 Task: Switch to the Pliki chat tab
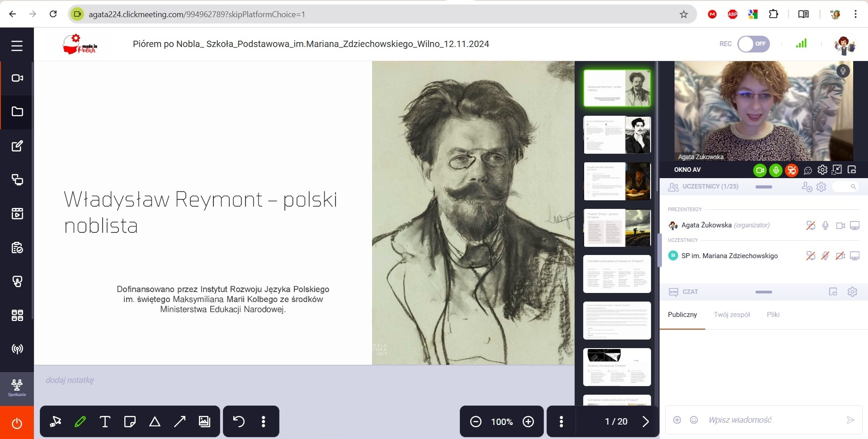773,315
